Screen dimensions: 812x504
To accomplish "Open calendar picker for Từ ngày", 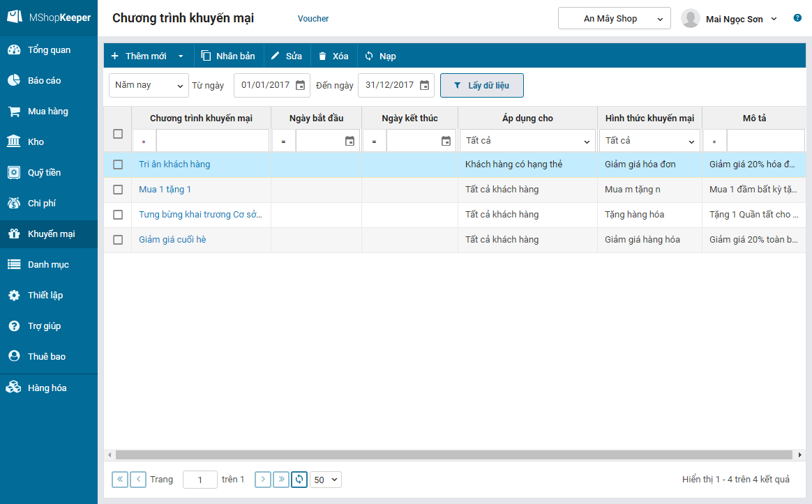I will (301, 85).
